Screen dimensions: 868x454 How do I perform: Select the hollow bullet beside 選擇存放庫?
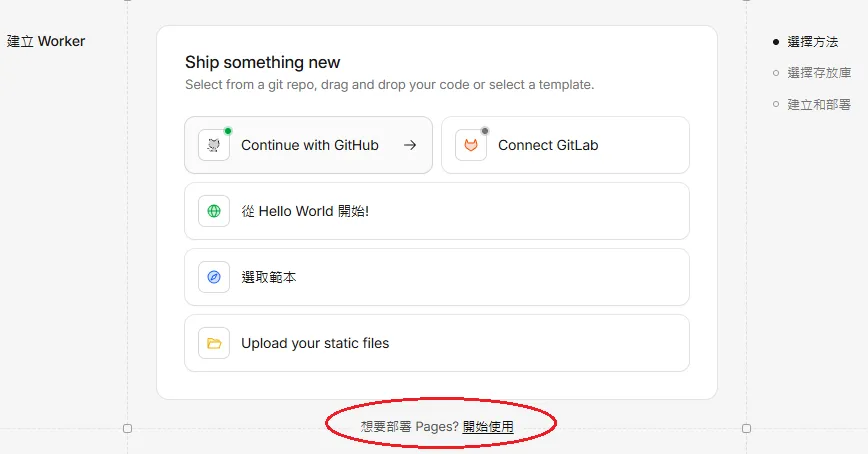click(x=776, y=73)
